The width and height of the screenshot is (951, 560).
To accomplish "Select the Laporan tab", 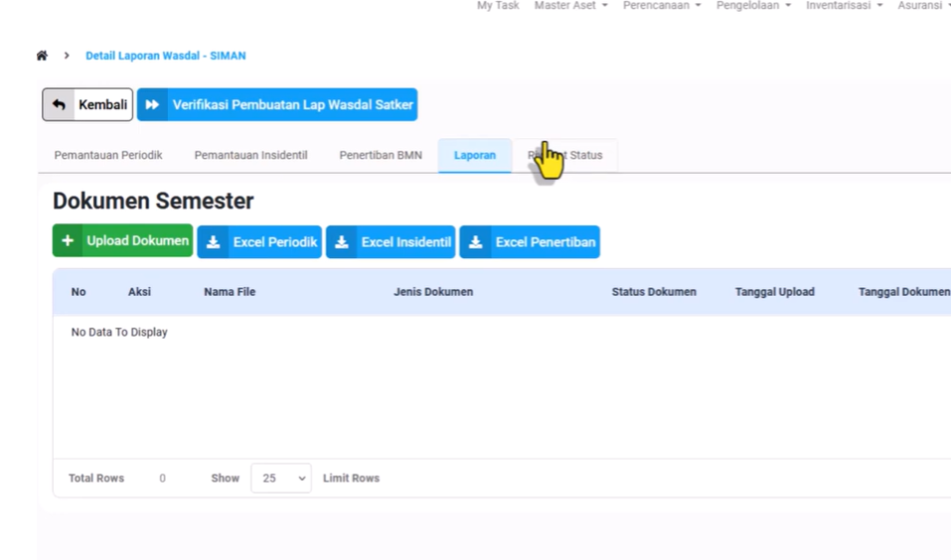I will pyautogui.click(x=475, y=155).
